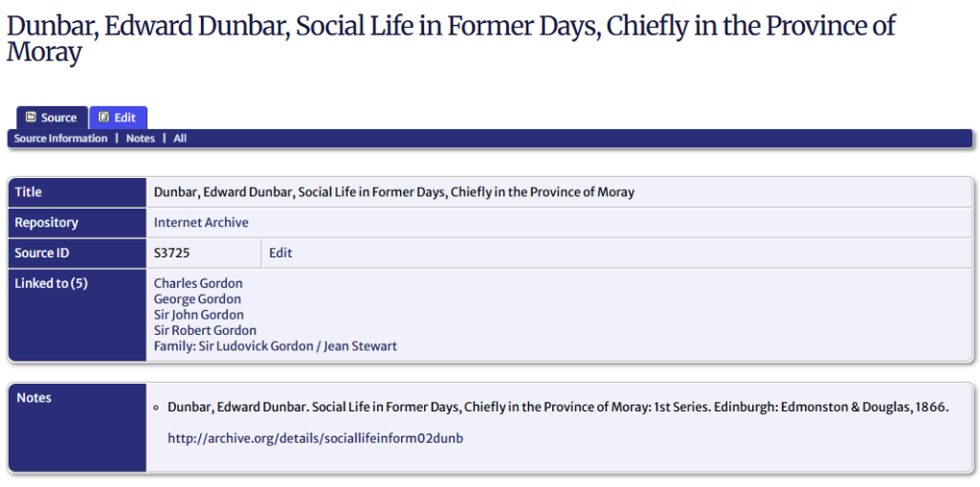Click Edit next to Source ID S3725
This screenshot has width=980, height=487.
[280, 254]
